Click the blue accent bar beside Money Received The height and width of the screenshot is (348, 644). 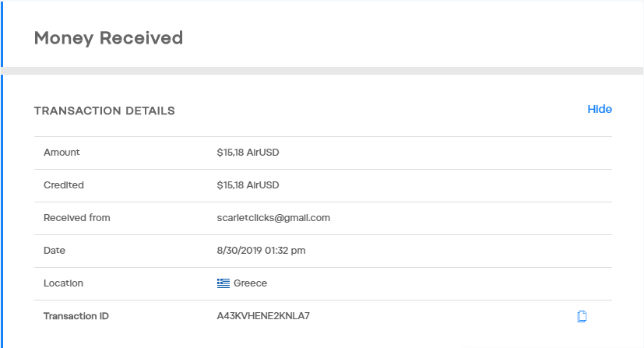pyautogui.click(x=2, y=34)
